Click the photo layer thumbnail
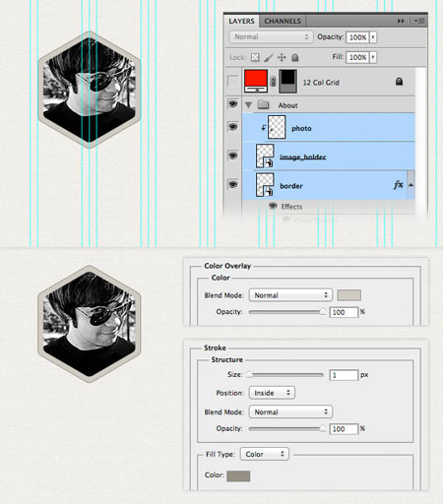 (x=277, y=127)
